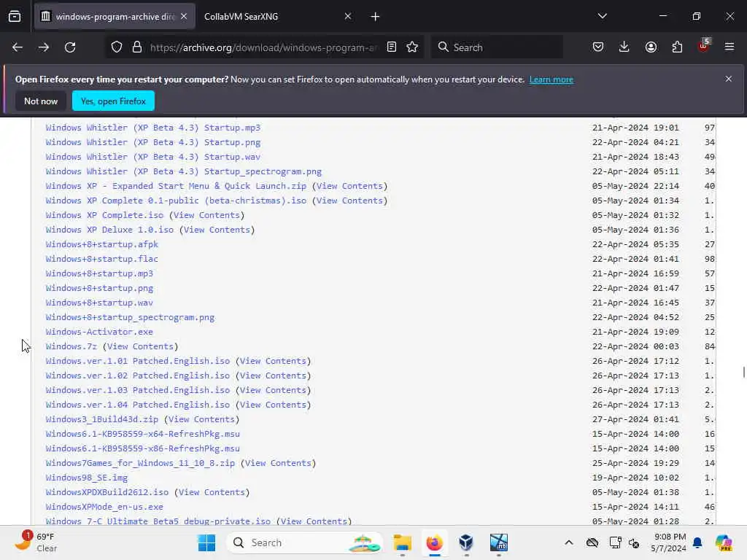Click Not now on startup prompt
This screenshot has width=747, height=560.
coord(41,101)
